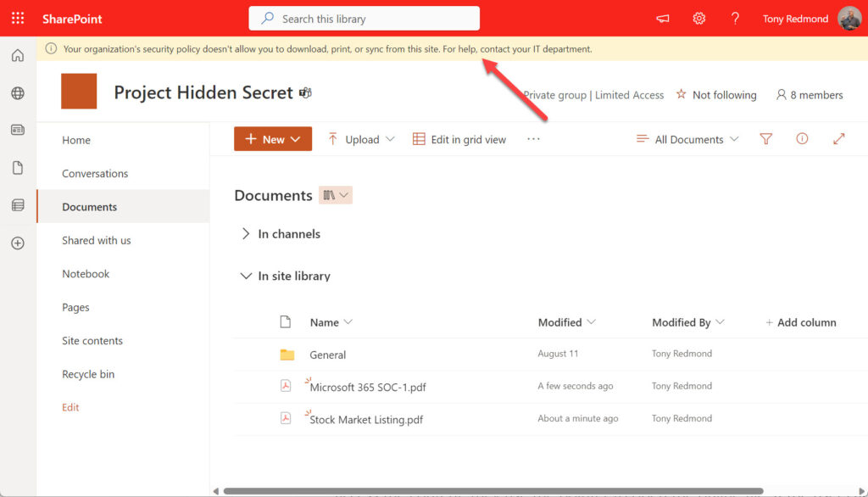868x497 pixels.
Task: Open the Upload dropdown
Action: (361, 139)
